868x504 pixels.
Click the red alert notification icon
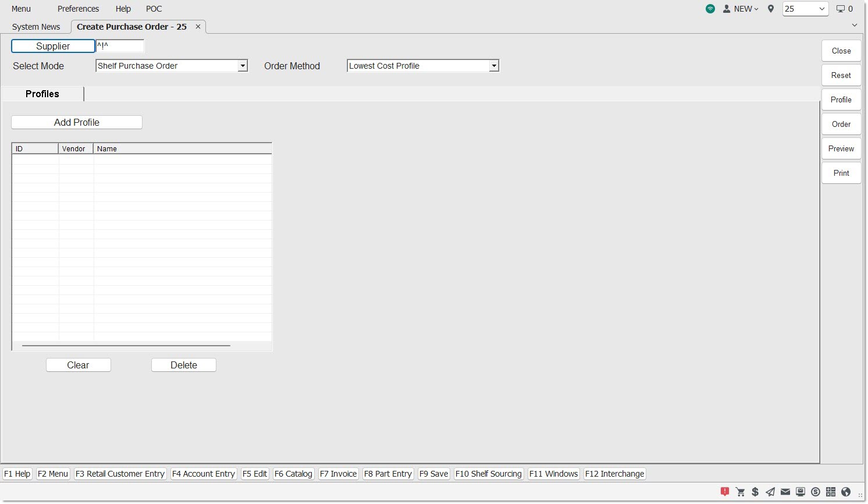point(725,492)
